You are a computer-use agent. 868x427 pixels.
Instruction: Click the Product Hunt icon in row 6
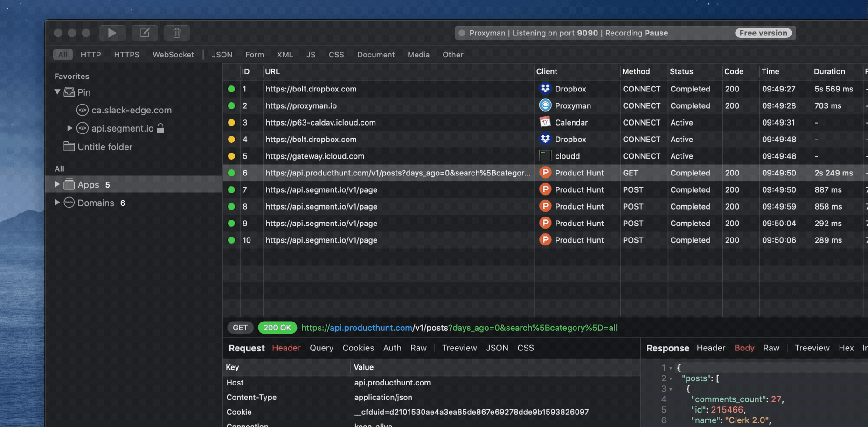(545, 173)
